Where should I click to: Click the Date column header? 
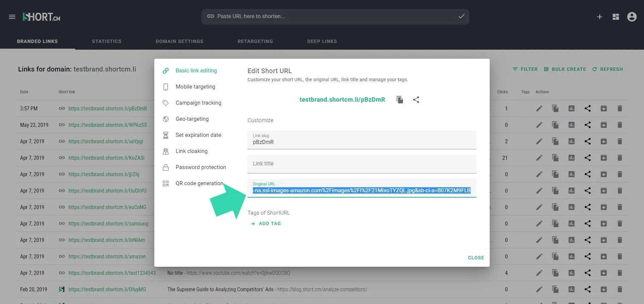point(24,92)
